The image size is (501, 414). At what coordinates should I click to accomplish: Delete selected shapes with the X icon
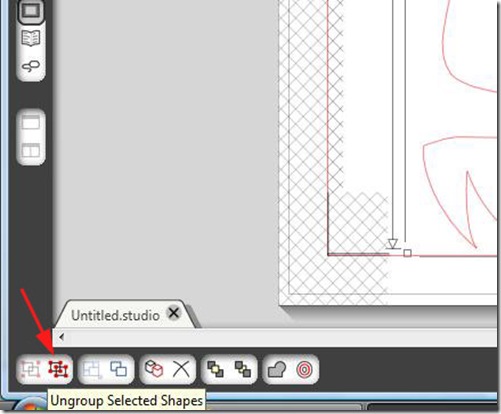tap(181, 369)
